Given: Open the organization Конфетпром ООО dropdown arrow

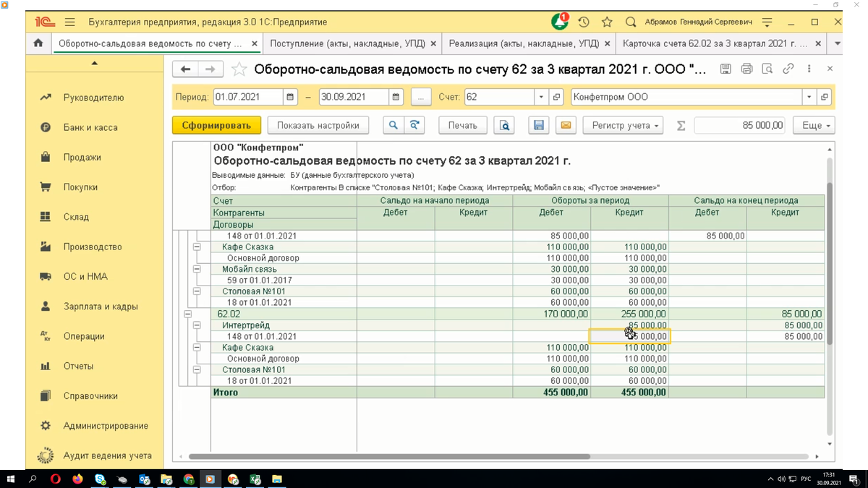Looking at the screenshot, I should coord(809,97).
